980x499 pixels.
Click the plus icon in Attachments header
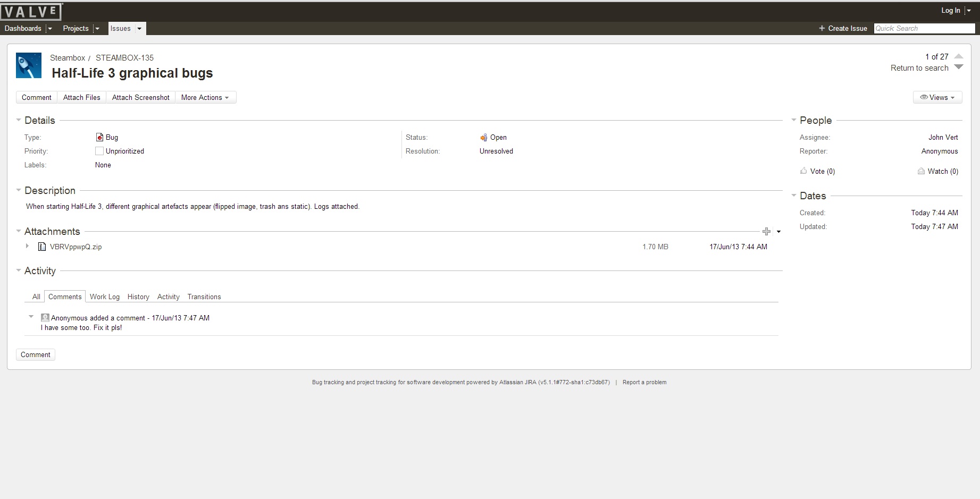point(766,231)
